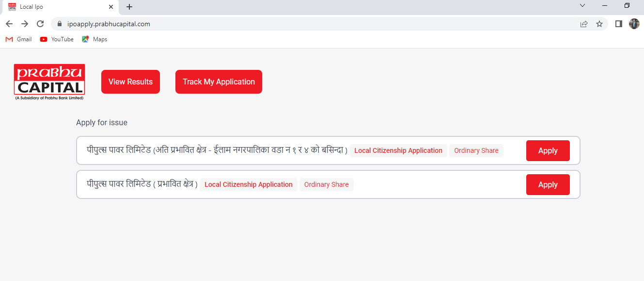This screenshot has height=281, width=644.
Task: Click the share page icon
Action: 584,24
